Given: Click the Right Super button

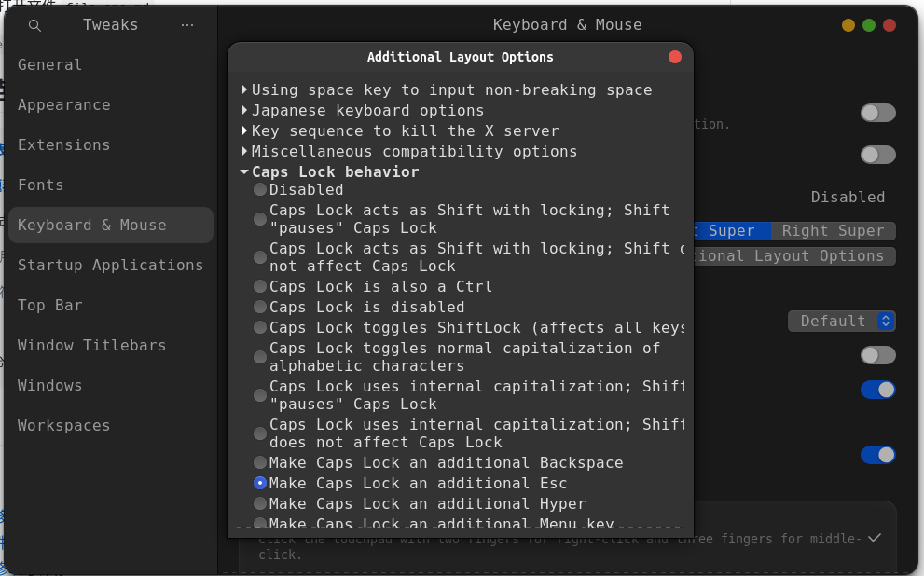Looking at the screenshot, I should click(x=834, y=230).
